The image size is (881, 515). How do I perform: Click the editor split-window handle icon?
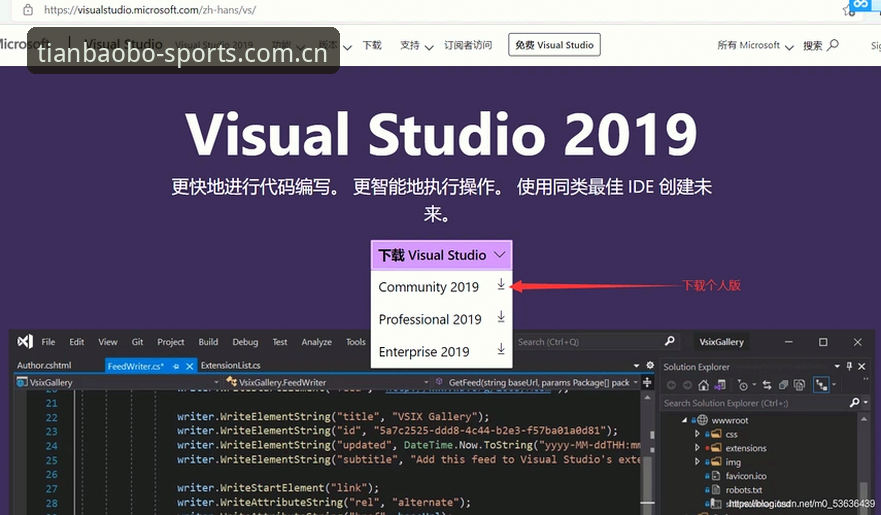(647, 382)
